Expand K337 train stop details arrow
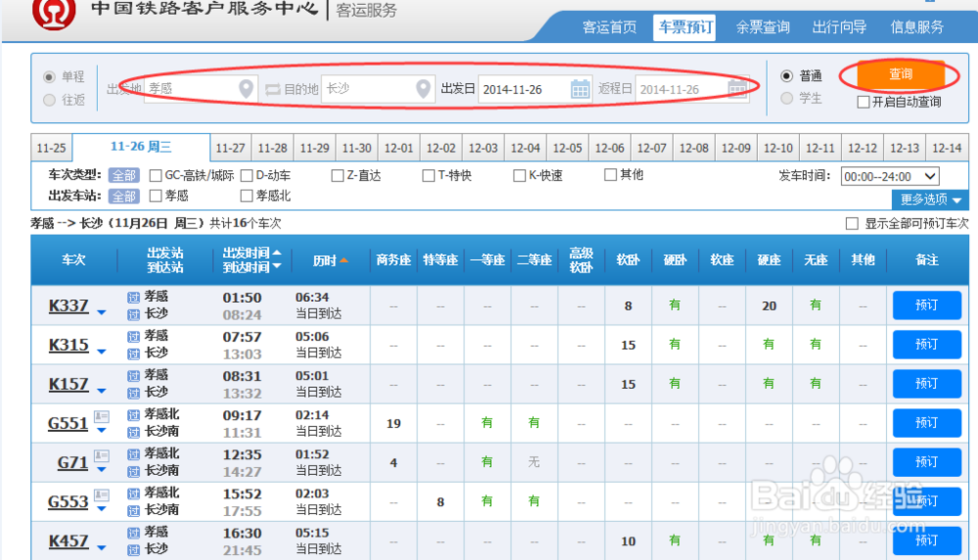978x560 pixels. 102,312
